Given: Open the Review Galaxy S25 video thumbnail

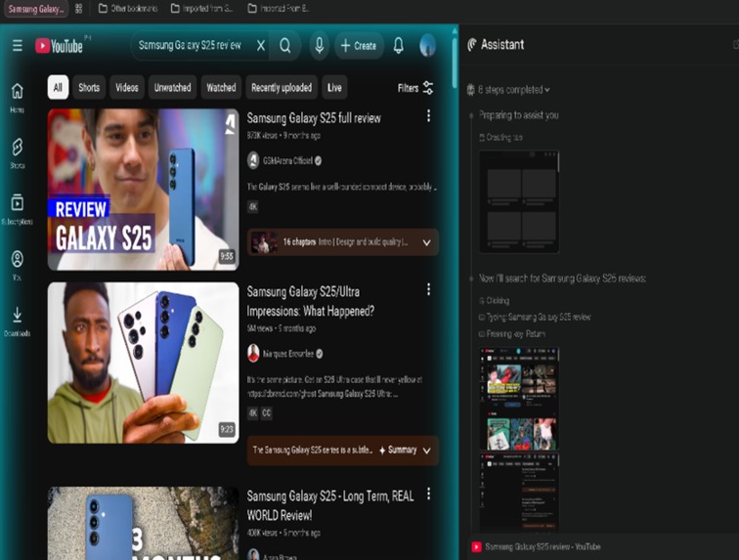Looking at the screenshot, I should [144, 190].
